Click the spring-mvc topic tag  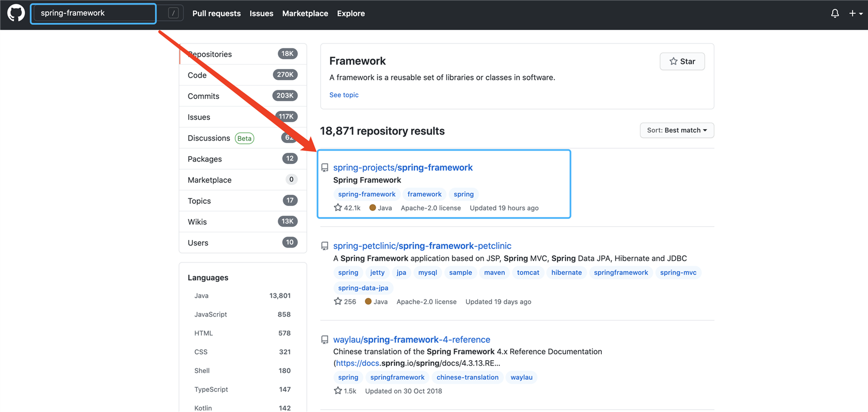coord(678,272)
